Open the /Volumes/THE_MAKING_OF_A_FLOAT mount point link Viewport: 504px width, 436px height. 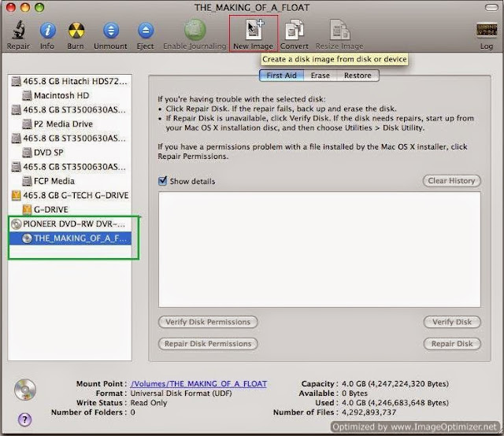(x=198, y=384)
